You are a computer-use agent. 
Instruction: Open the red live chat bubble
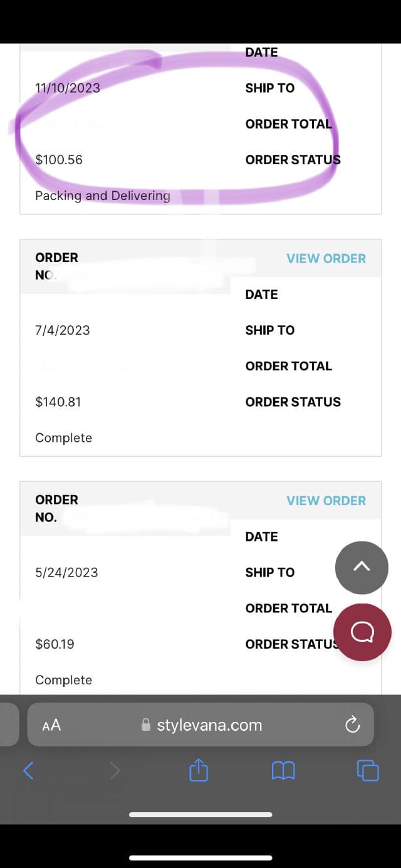coord(362,632)
